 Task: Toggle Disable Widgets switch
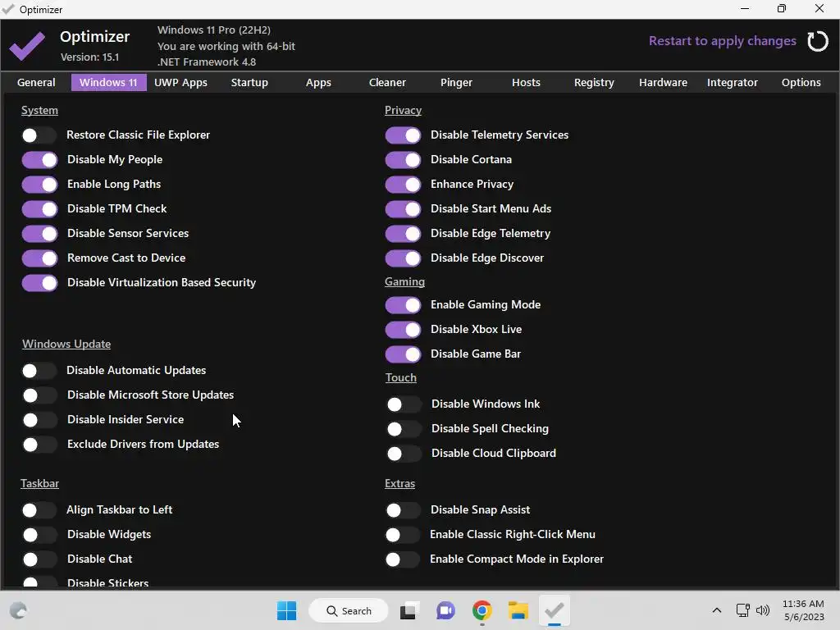point(39,535)
